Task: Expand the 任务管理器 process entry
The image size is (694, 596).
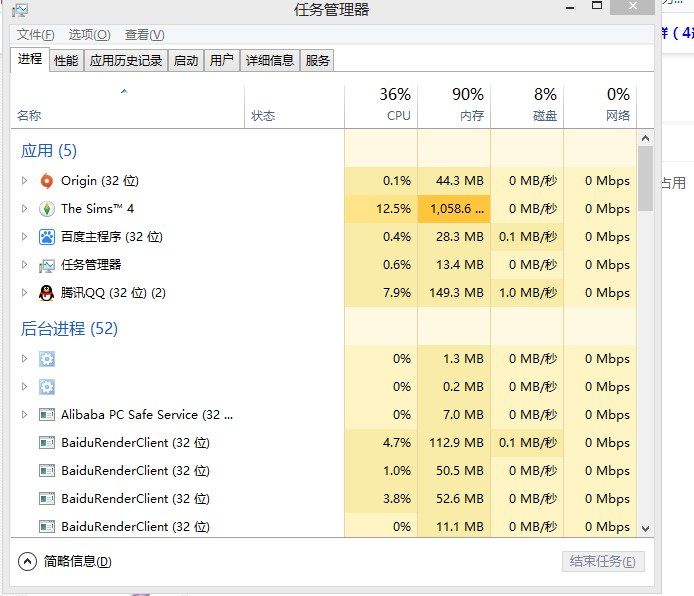Action: pos(25,265)
